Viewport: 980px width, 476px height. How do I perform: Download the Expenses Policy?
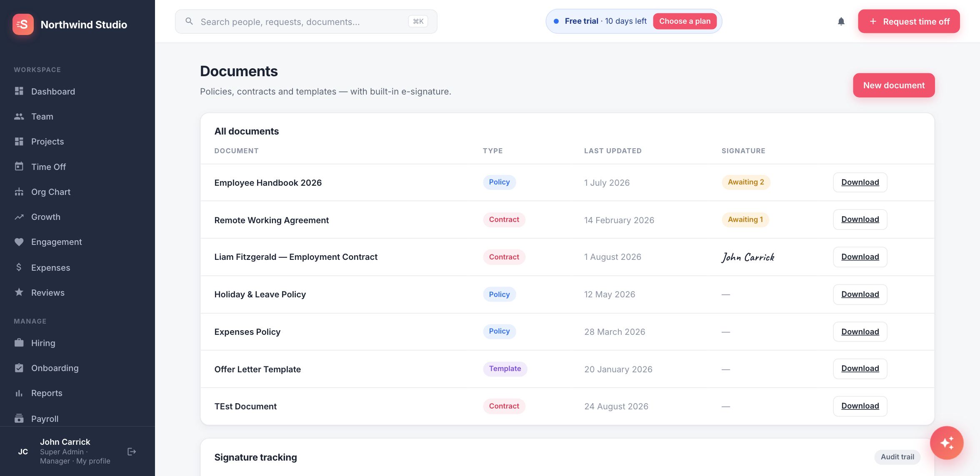pyautogui.click(x=860, y=331)
